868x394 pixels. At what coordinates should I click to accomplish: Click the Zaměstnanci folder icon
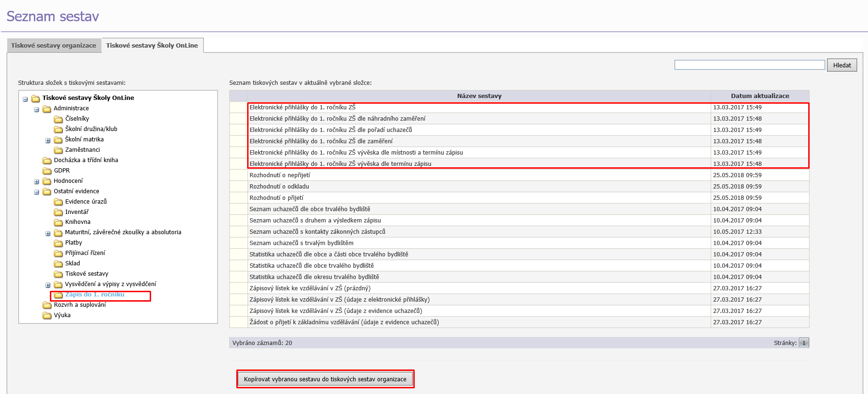coord(58,150)
